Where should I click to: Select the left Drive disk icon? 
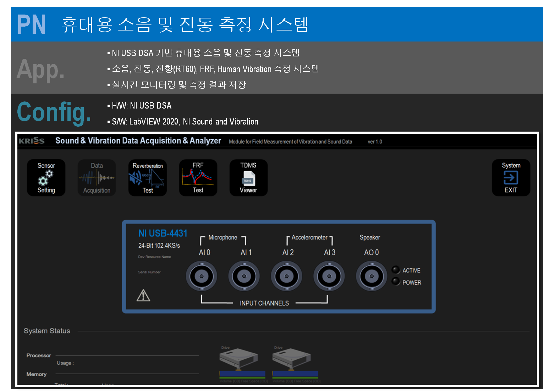coord(238,359)
